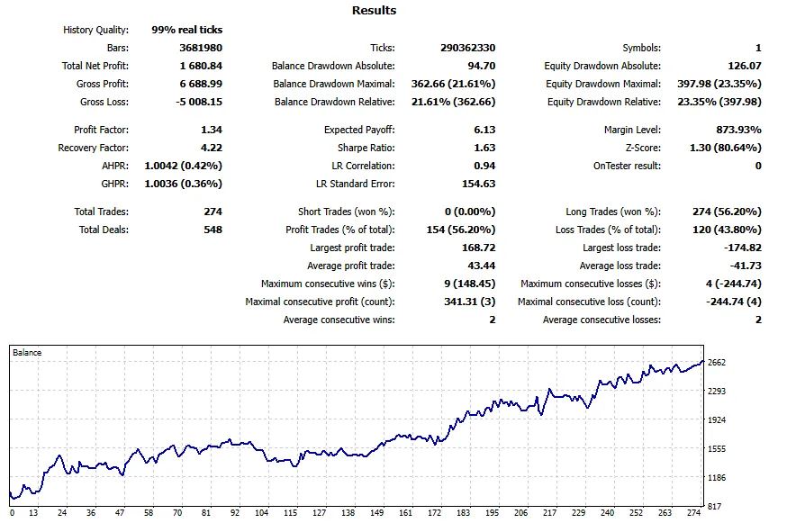Click the "Profit Factor:" label
The height and width of the screenshot is (532, 796).
101,130
